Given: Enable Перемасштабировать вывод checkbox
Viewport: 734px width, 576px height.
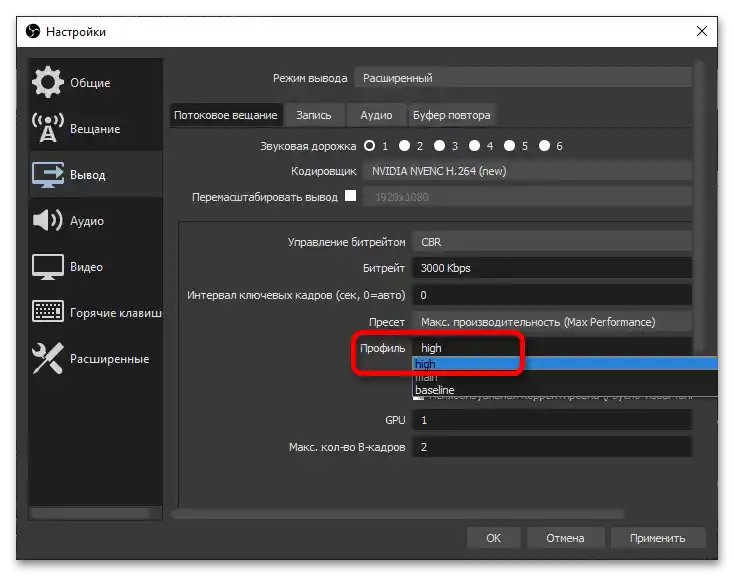Looking at the screenshot, I should click(350, 195).
